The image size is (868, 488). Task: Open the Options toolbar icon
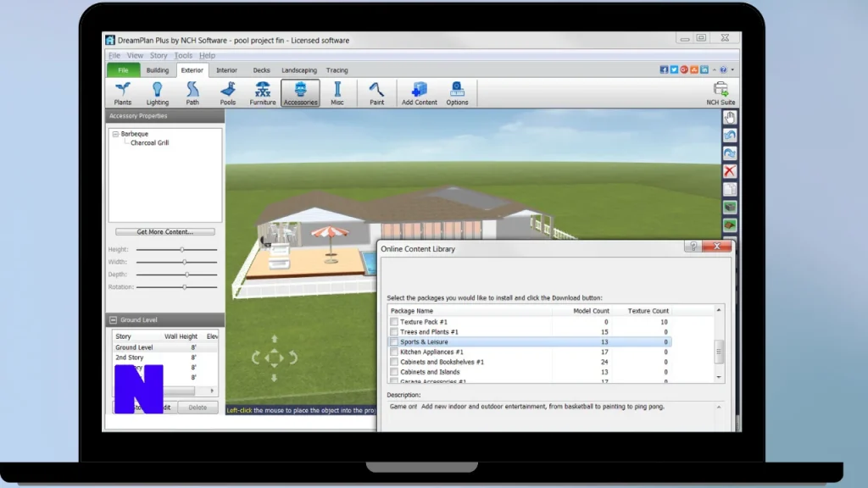pos(457,93)
